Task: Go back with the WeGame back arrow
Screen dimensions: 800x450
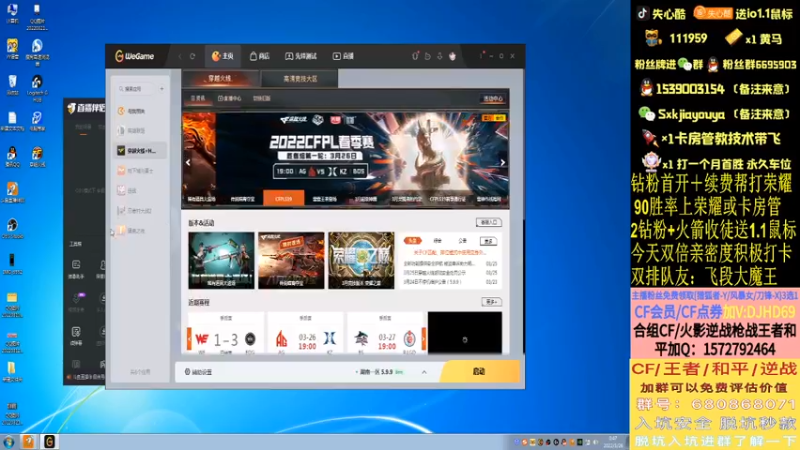Action: tap(180, 56)
